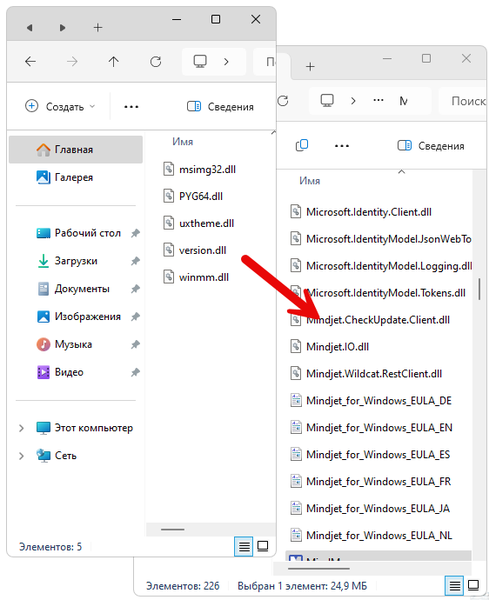Select Mindjet_for_Windows_EULA_DE document
489x600 pixels.
(x=371, y=401)
